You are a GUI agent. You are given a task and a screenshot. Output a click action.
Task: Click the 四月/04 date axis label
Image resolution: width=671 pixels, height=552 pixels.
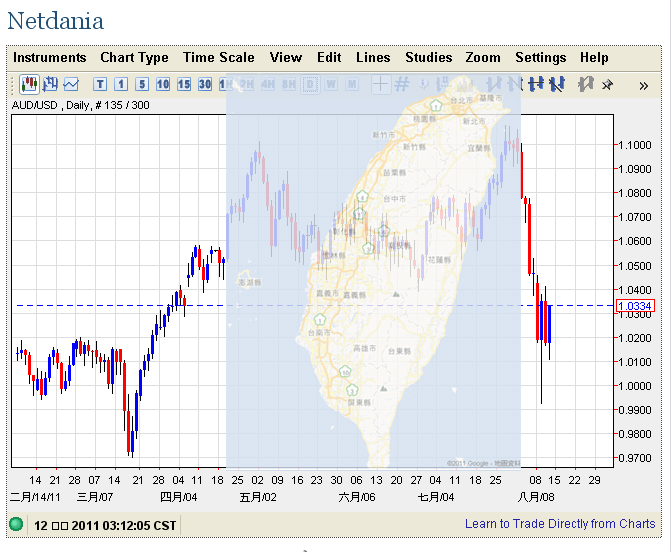pyautogui.click(x=178, y=497)
